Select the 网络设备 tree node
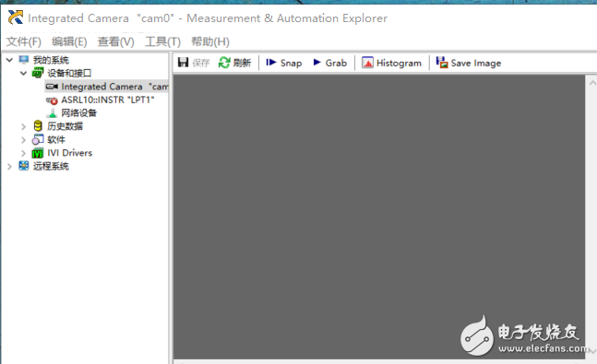Viewport: 597px width, 364px height. click(72, 113)
